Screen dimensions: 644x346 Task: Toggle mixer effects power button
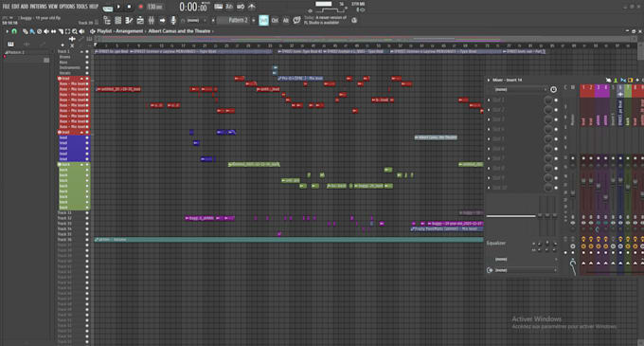click(x=553, y=90)
